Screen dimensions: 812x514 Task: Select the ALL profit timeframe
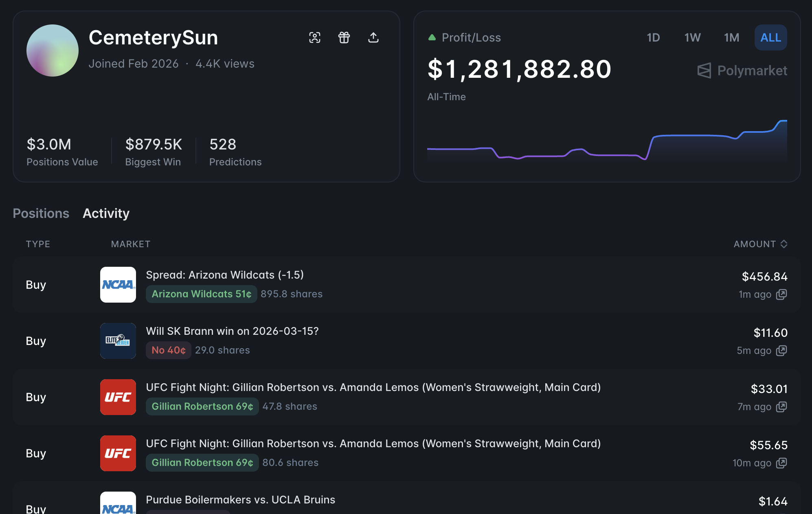(770, 37)
